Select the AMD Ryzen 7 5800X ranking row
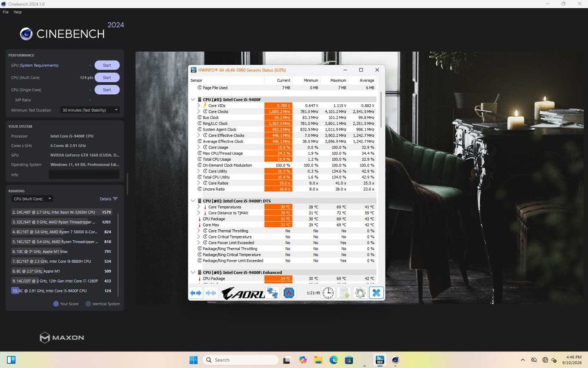588x368 pixels. pyautogui.click(x=62, y=231)
